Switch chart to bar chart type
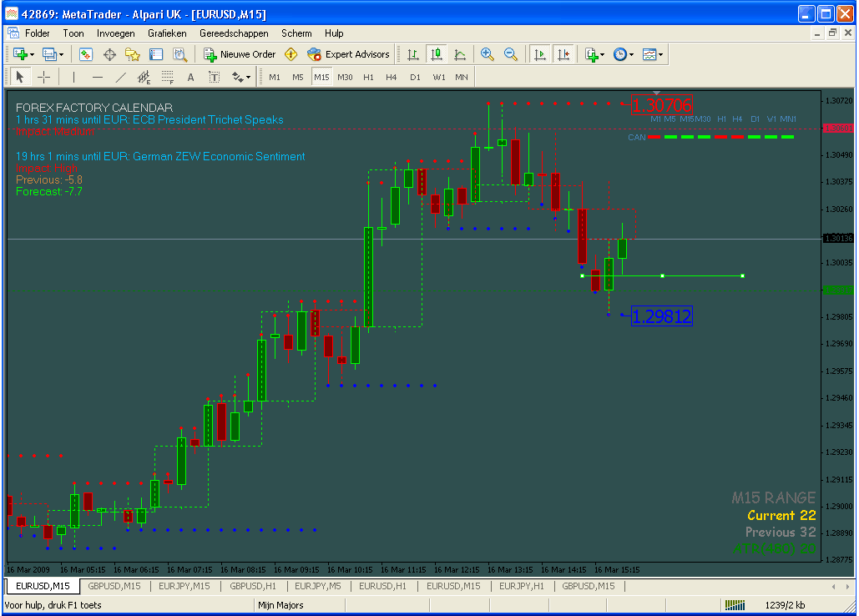 (413, 54)
